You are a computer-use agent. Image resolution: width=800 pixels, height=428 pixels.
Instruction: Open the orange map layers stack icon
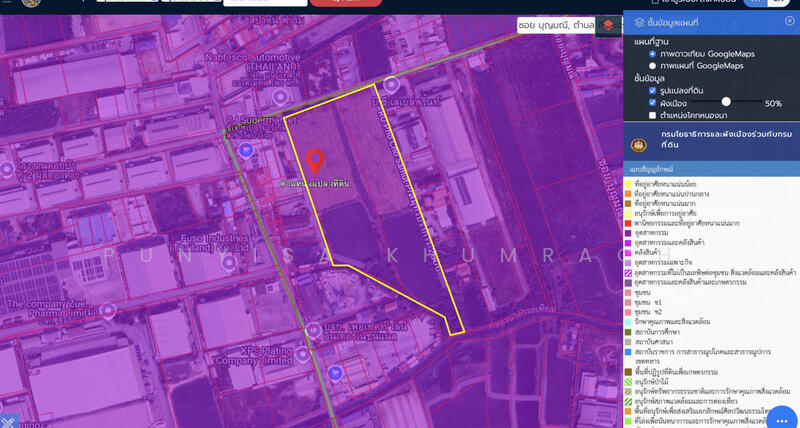coord(610,24)
